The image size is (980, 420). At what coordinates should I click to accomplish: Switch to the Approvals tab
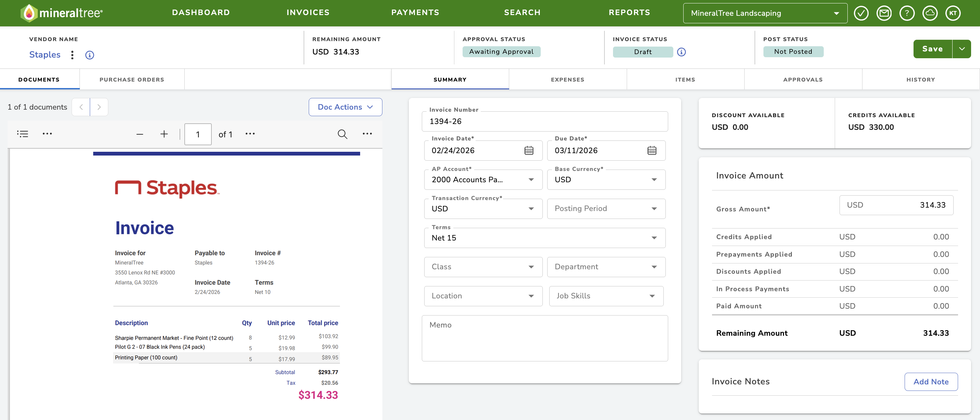click(x=803, y=79)
